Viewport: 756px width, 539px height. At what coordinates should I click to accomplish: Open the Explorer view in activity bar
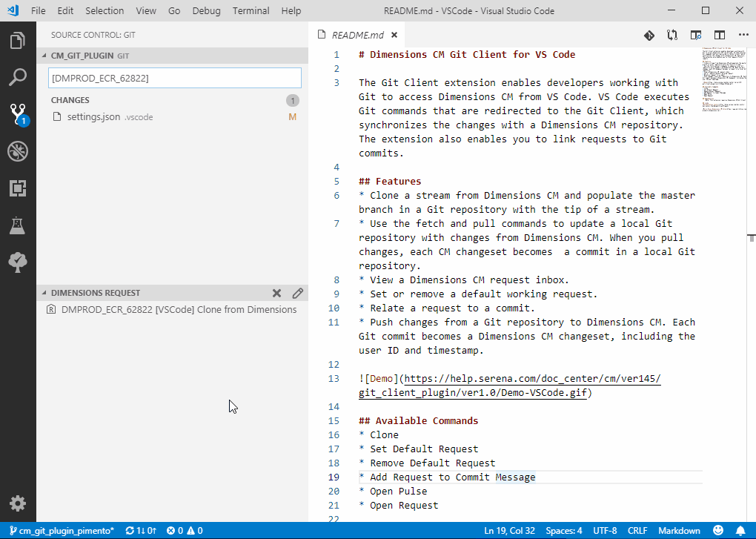coord(18,41)
